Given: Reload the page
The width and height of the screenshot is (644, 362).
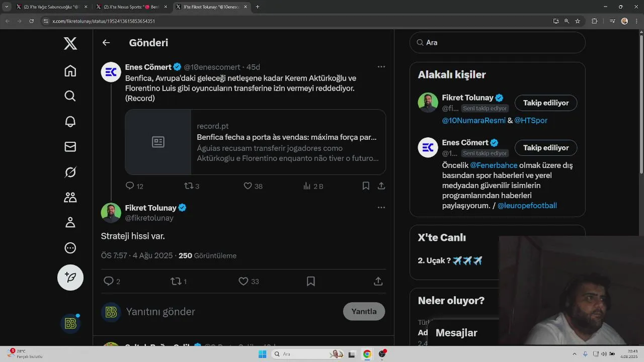Looking at the screenshot, I should coord(31,21).
